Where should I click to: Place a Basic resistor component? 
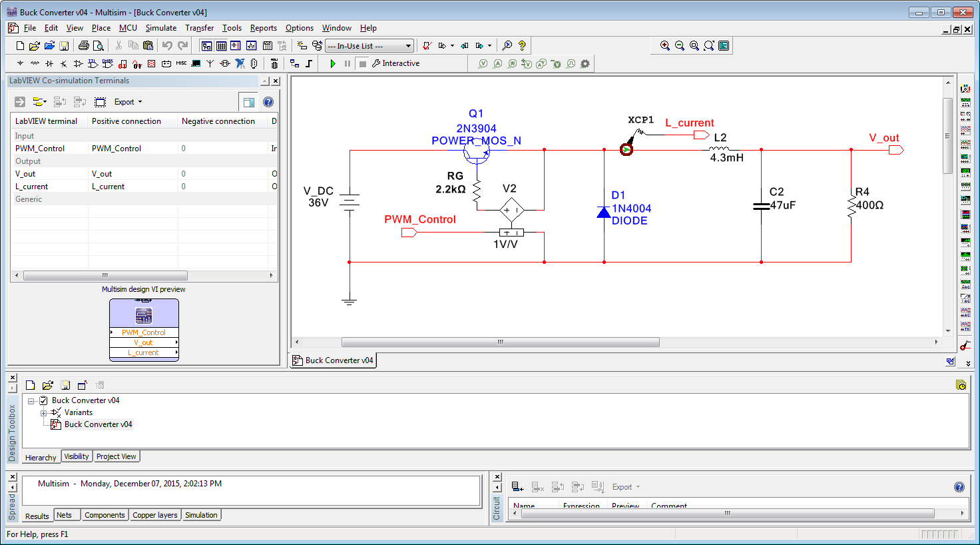point(35,64)
